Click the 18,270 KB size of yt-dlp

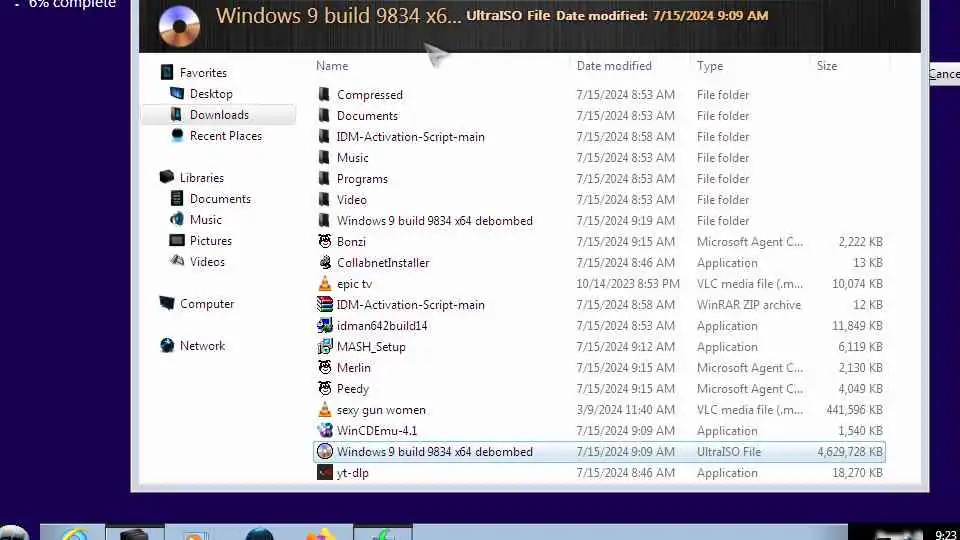[857, 473]
